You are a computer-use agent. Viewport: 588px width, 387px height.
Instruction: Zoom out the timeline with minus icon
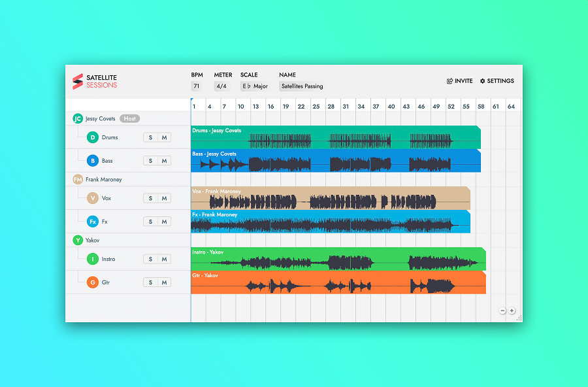(502, 311)
